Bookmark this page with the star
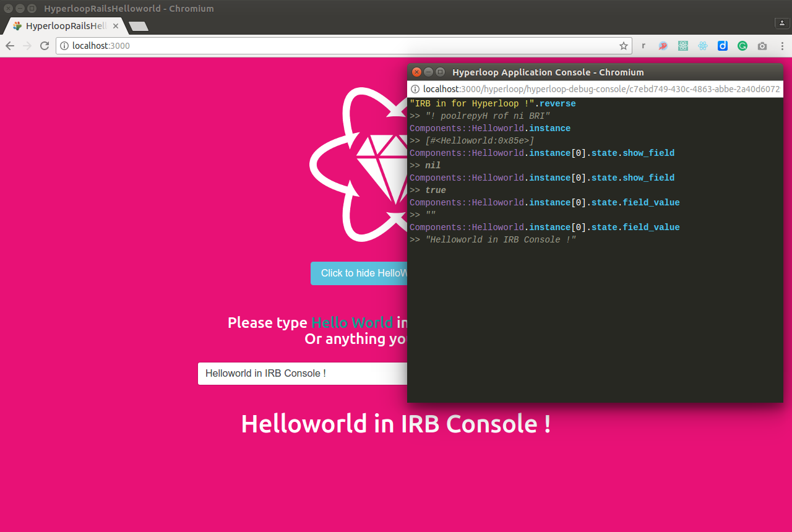This screenshot has height=532, width=792. click(624, 46)
